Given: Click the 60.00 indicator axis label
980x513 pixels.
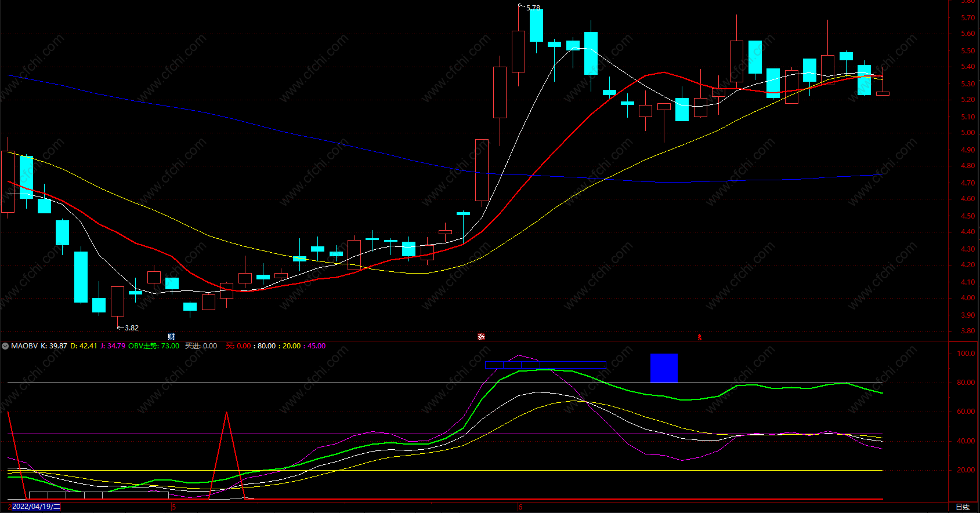Looking at the screenshot, I should click(966, 412).
